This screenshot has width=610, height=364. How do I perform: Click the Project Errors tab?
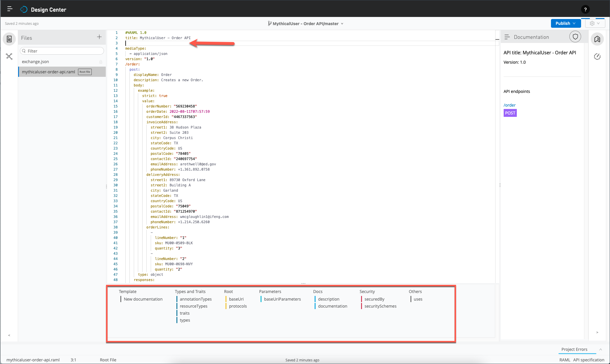(x=574, y=349)
